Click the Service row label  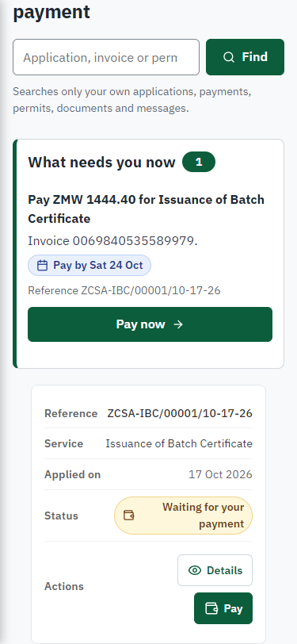coord(63,443)
